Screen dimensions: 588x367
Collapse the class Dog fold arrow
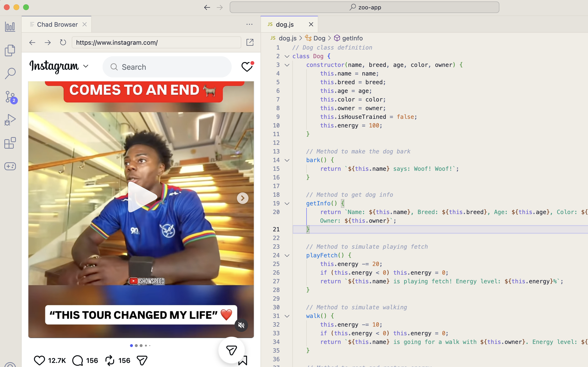[x=287, y=56]
